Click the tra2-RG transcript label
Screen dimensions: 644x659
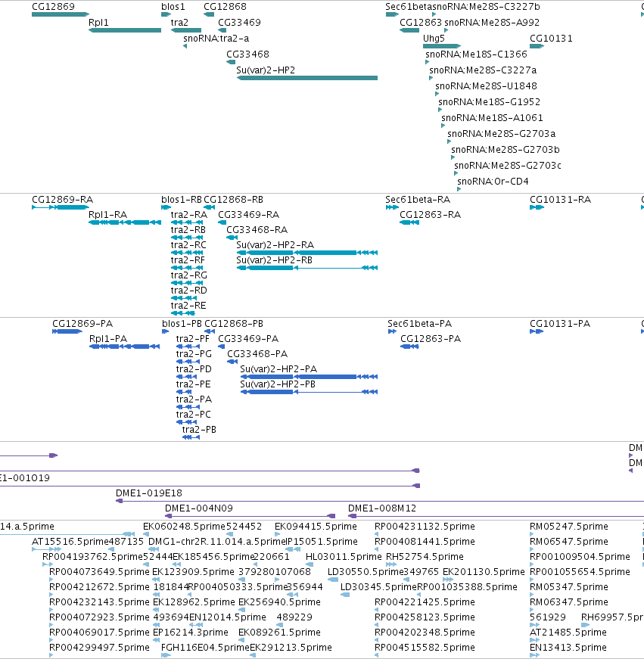coord(189,275)
